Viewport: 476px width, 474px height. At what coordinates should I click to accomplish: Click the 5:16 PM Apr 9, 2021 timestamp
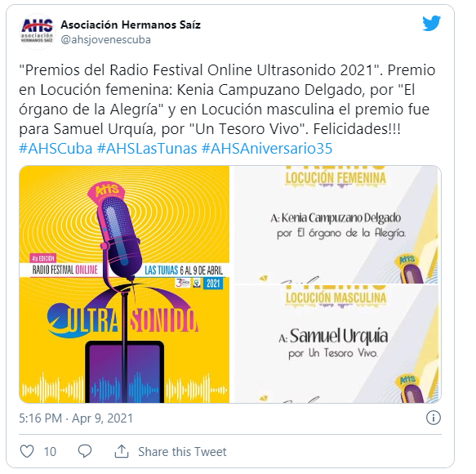point(76,418)
